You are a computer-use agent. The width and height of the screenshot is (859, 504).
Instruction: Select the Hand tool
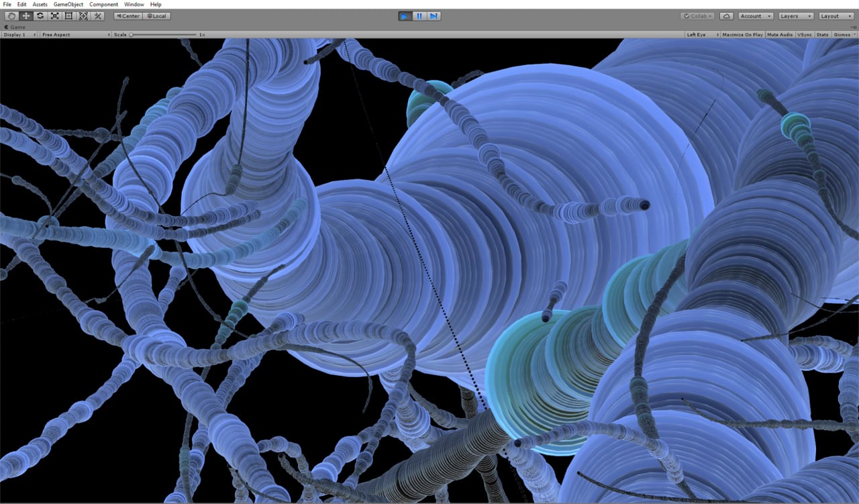click(x=11, y=15)
